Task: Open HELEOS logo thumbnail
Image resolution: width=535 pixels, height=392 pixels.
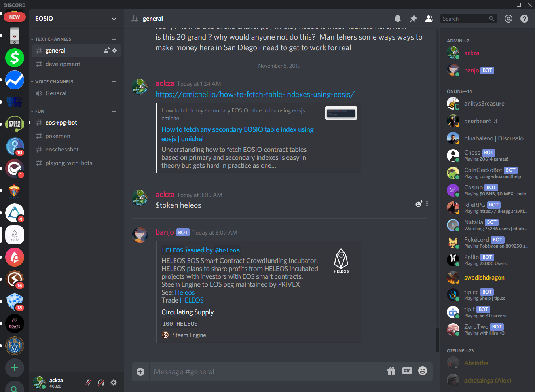Action: pos(341,260)
